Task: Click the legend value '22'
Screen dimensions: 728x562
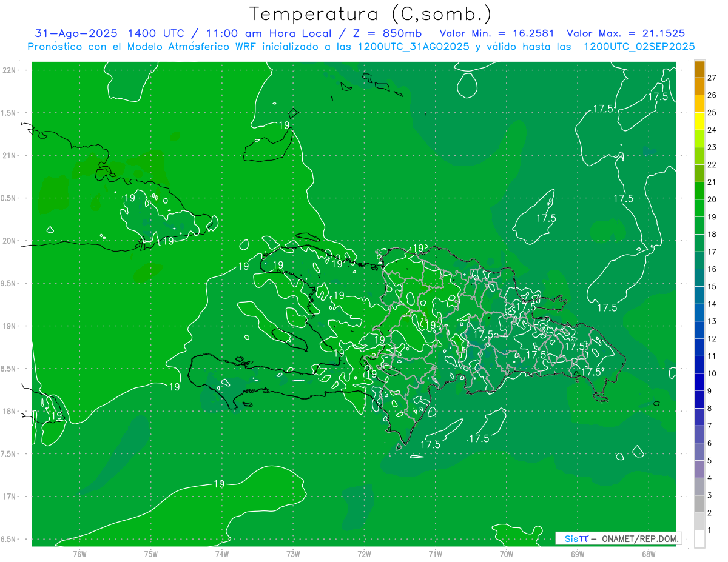Action: pos(712,164)
